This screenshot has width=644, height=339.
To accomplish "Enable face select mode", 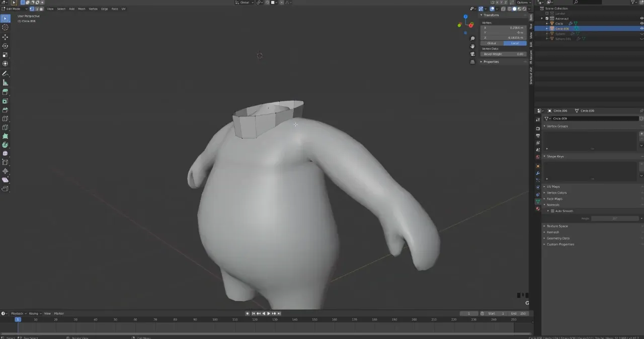I will pyautogui.click(x=40, y=9).
